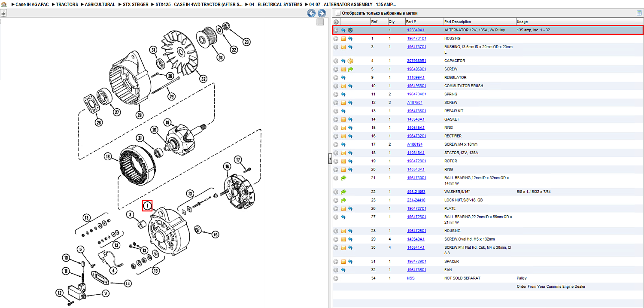Open the AGRICULTURAL breadcrumb
Image resolution: width=644 pixels, height=308 pixels.
100,4
